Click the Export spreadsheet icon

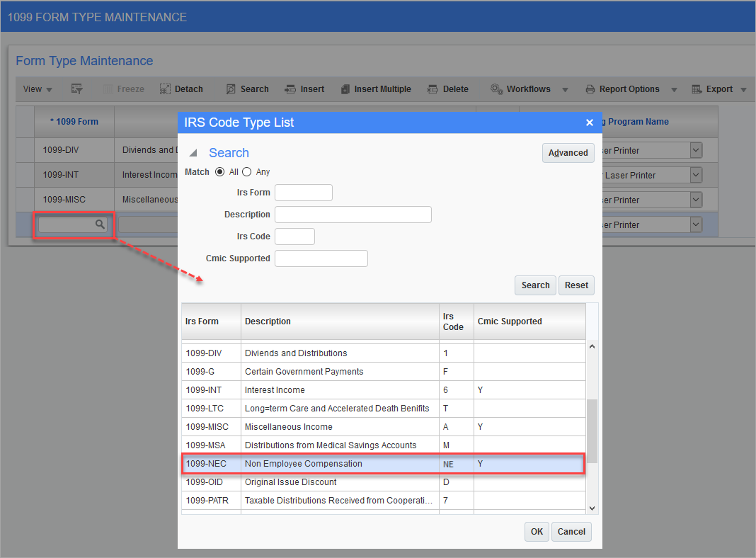(x=697, y=89)
